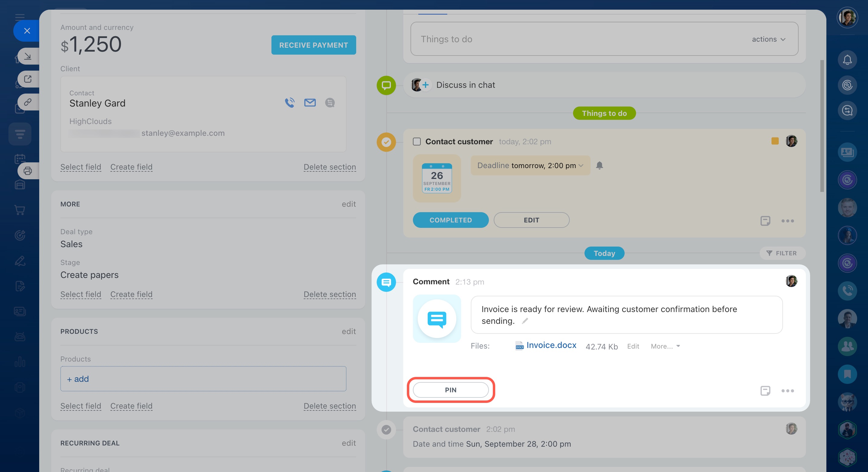Click the print icon on left slider edge
The height and width of the screenshot is (472, 868).
28,171
